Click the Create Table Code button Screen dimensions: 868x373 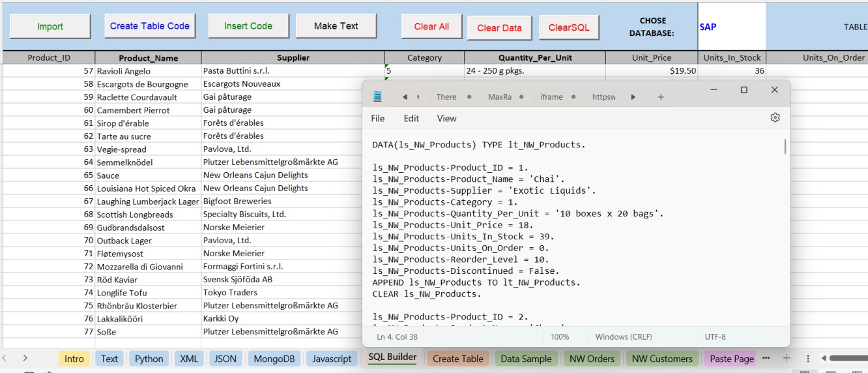[x=150, y=26]
